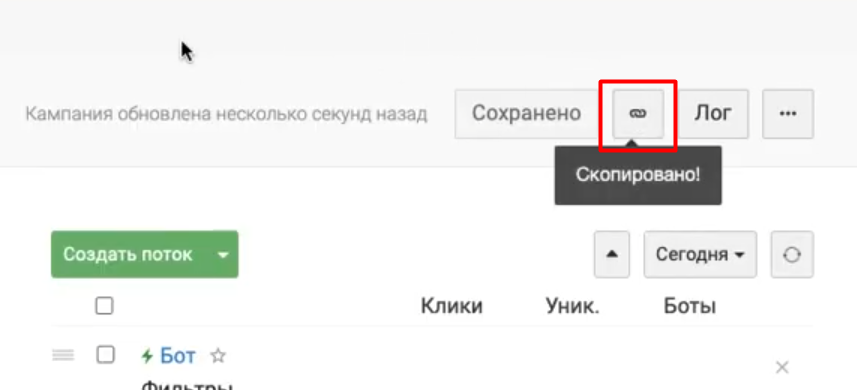Tick the select-all streams header checkbox

[104, 306]
